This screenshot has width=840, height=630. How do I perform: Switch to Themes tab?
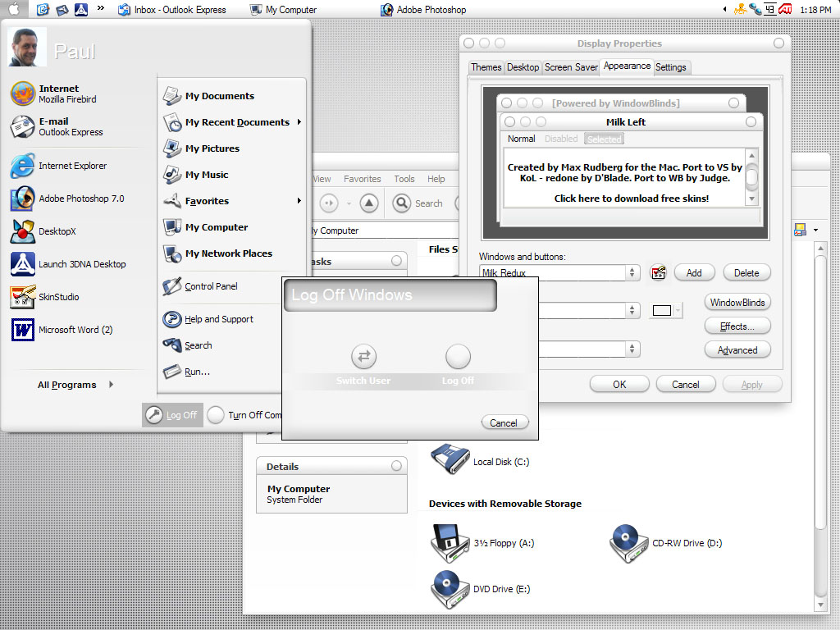point(486,67)
